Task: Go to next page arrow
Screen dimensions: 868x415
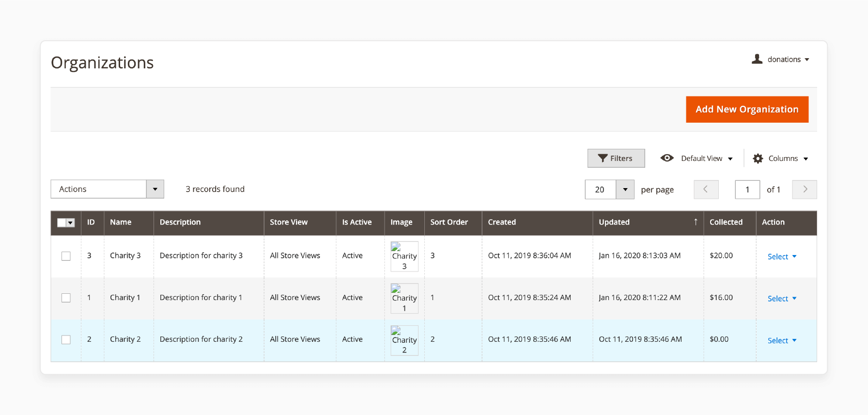Action: (x=805, y=190)
